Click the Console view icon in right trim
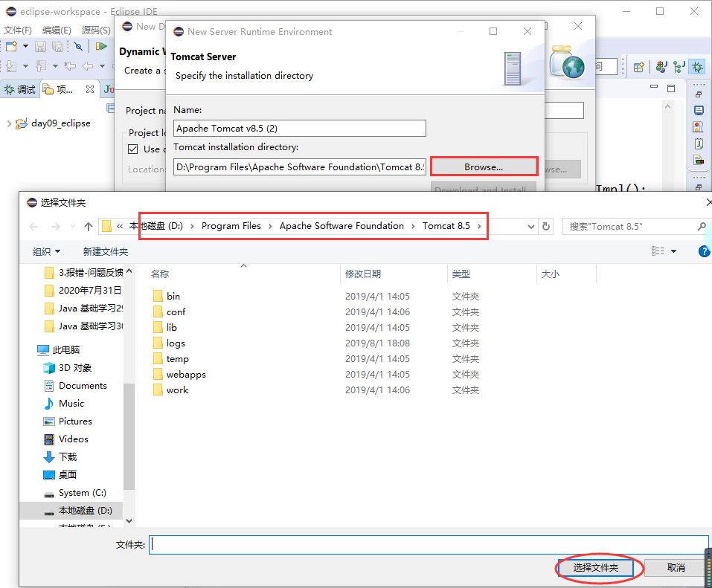Viewport: 712px width, 588px height. pos(699,110)
